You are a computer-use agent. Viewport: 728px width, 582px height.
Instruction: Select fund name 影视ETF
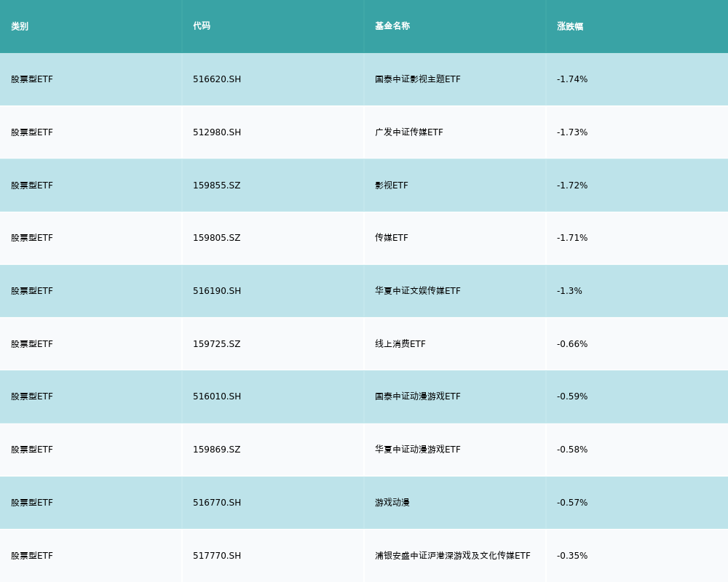click(x=392, y=186)
